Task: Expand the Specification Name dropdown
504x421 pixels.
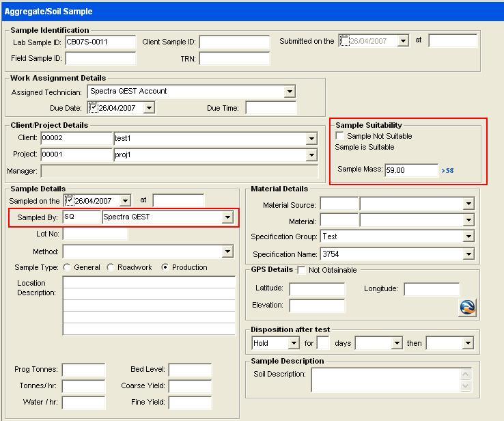Action: (468, 254)
